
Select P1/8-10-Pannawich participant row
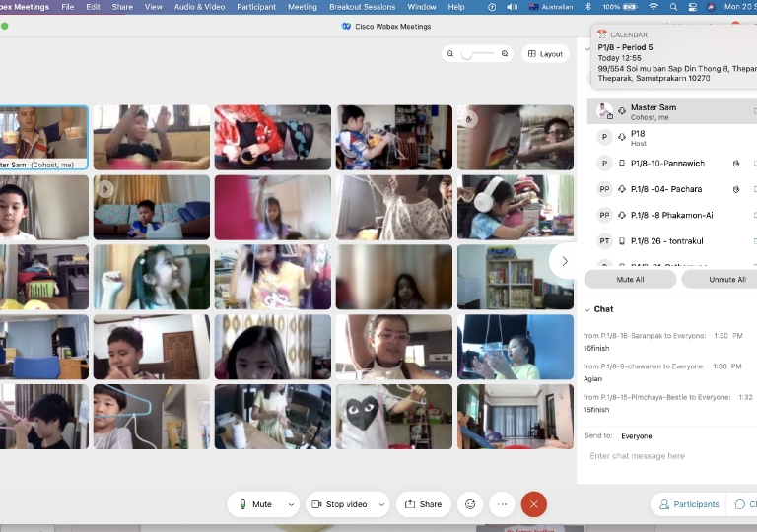672,164
